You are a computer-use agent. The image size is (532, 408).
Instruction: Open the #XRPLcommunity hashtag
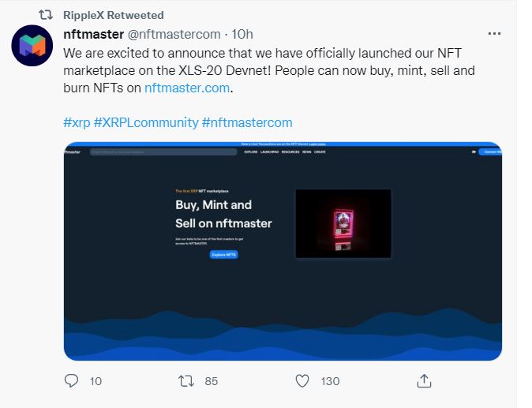pyautogui.click(x=146, y=122)
